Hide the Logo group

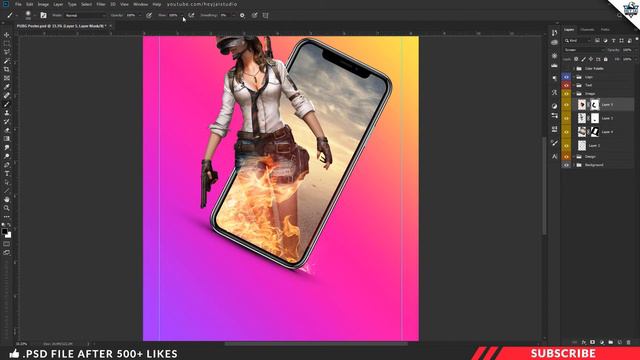pos(566,77)
